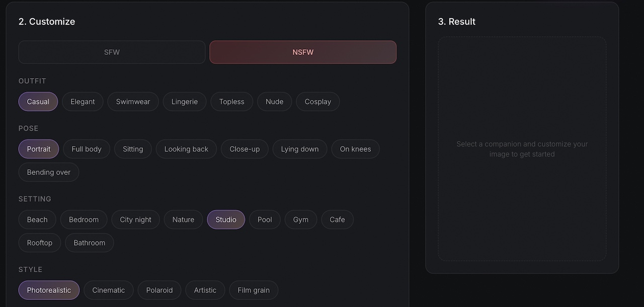
Task: Switch to SFW mode
Action: pos(112,52)
